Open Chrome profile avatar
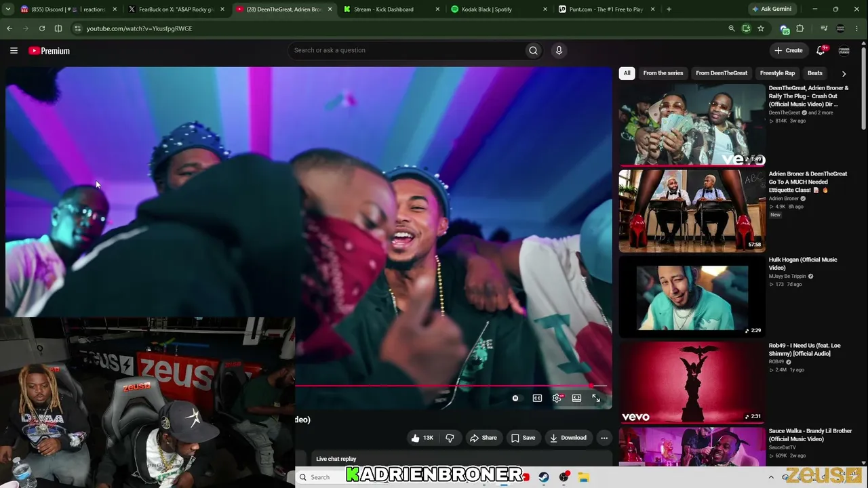 click(x=841, y=28)
